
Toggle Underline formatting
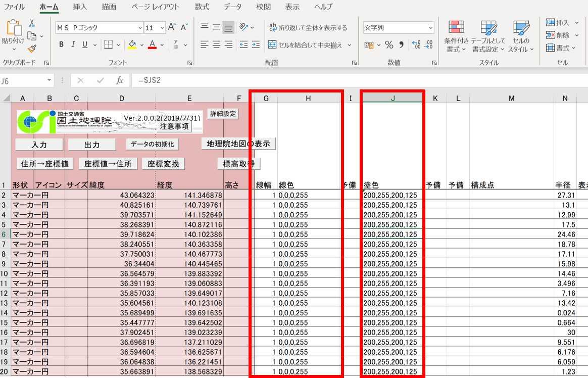coord(85,44)
